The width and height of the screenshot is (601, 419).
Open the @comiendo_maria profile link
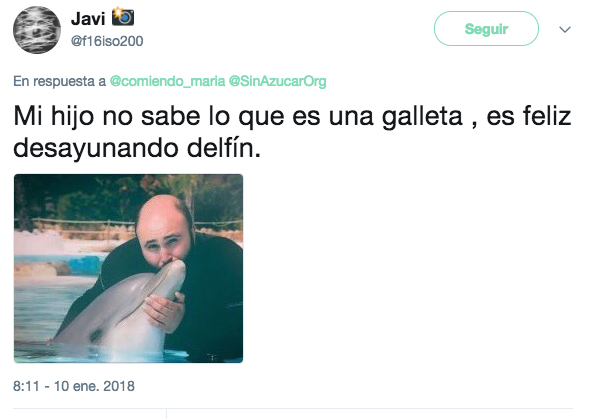(x=167, y=81)
